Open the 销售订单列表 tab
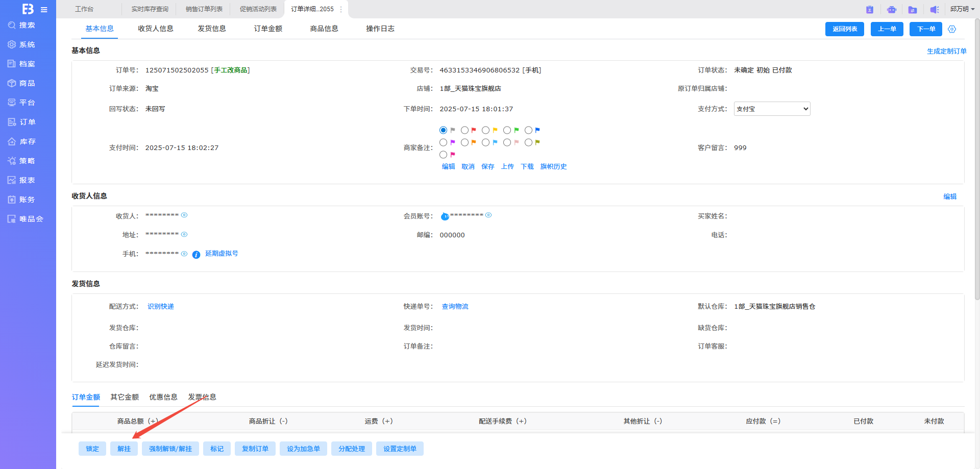The width and height of the screenshot is (980, 469). click(204, 9)
